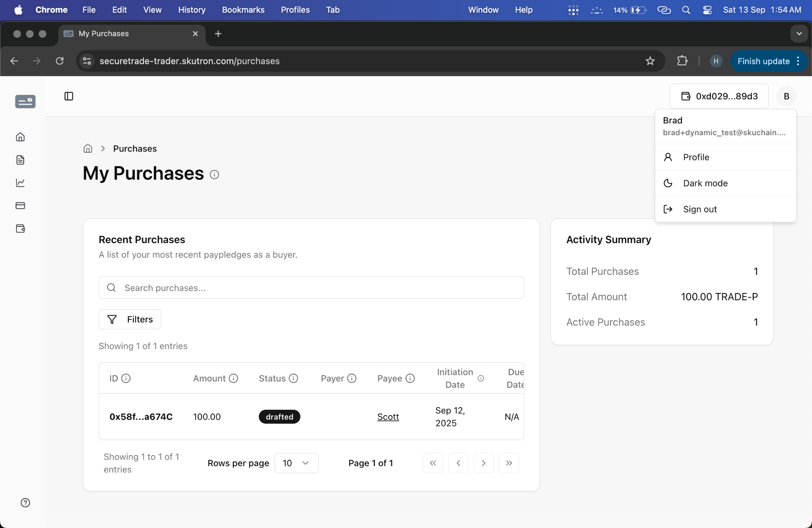Click the B user avatar
The height and width of the screenshot is (528, 812).
[x=787, y=96]
